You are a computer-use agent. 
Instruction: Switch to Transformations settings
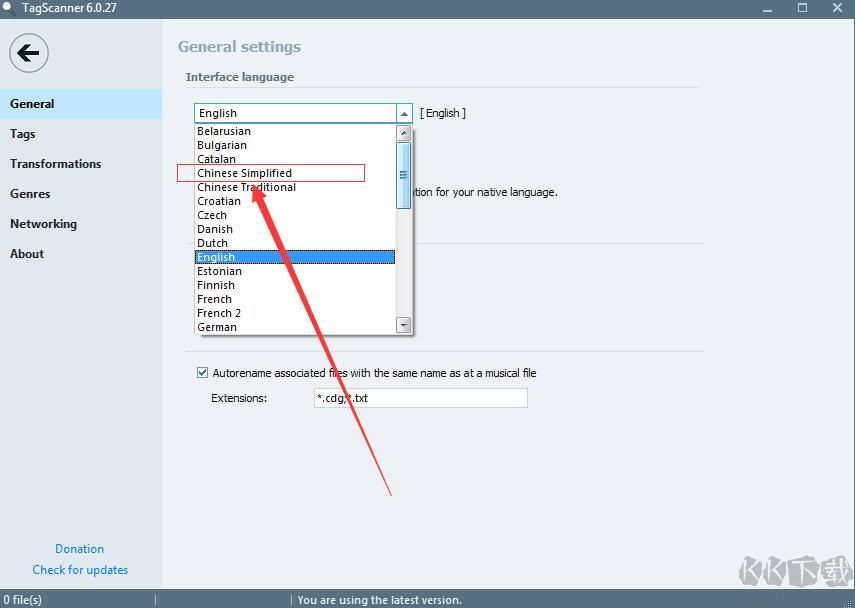(x=81, y=164)
